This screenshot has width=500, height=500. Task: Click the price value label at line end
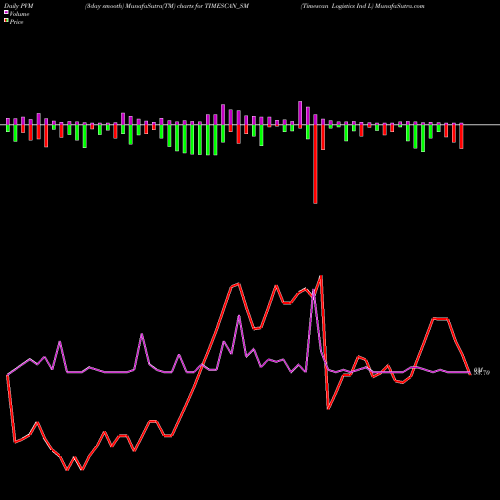click(x=482, y=372)
